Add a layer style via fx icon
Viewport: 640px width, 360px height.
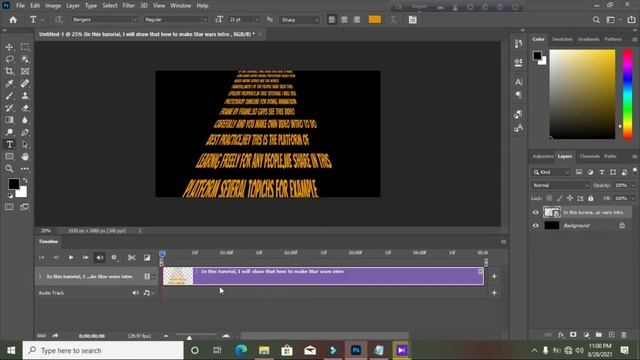click(x=561, y=335)
